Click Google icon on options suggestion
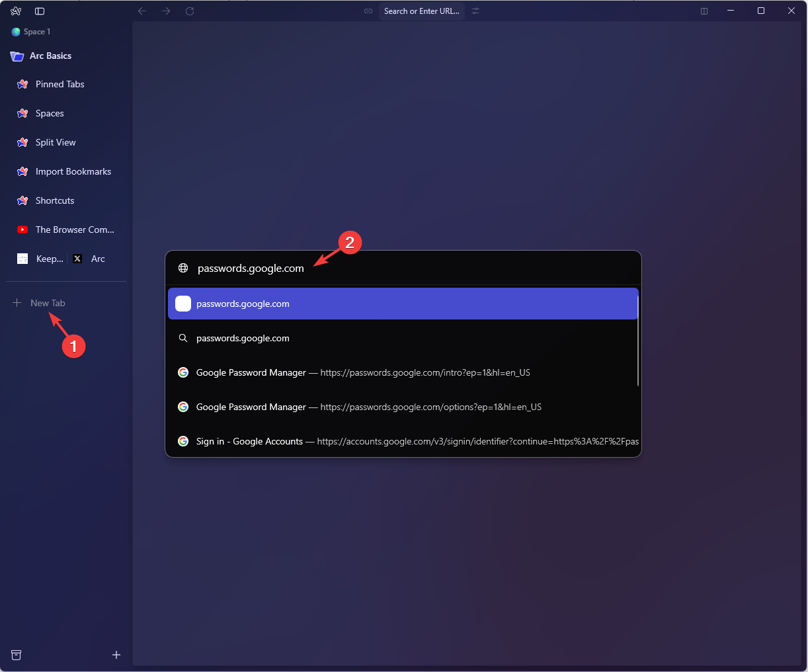 pyautogui.click(x=183, y=407)
